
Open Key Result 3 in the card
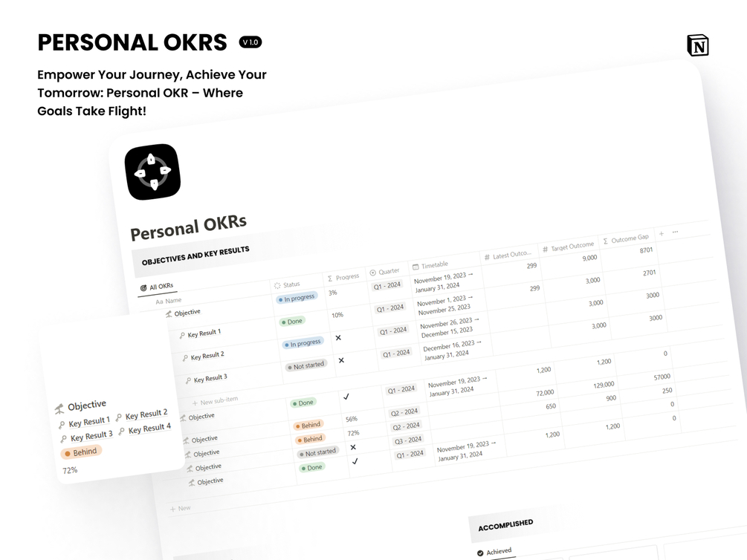[87, 436]
